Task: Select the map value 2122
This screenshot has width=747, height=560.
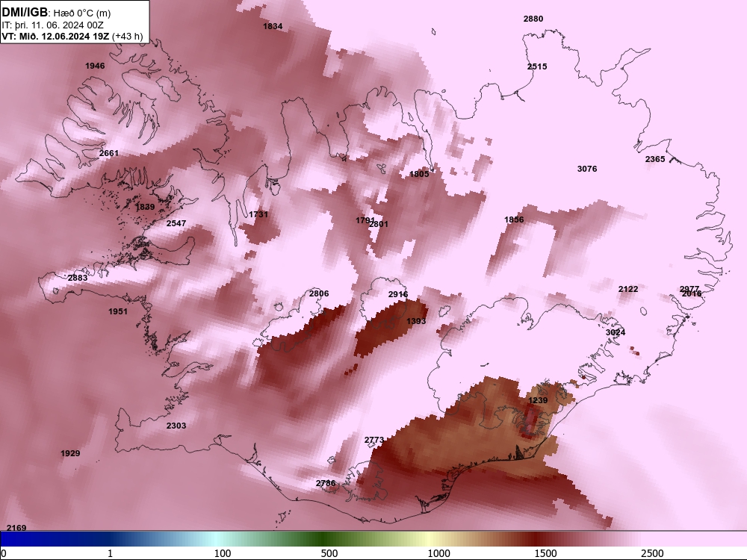Action: coord(628,289)
